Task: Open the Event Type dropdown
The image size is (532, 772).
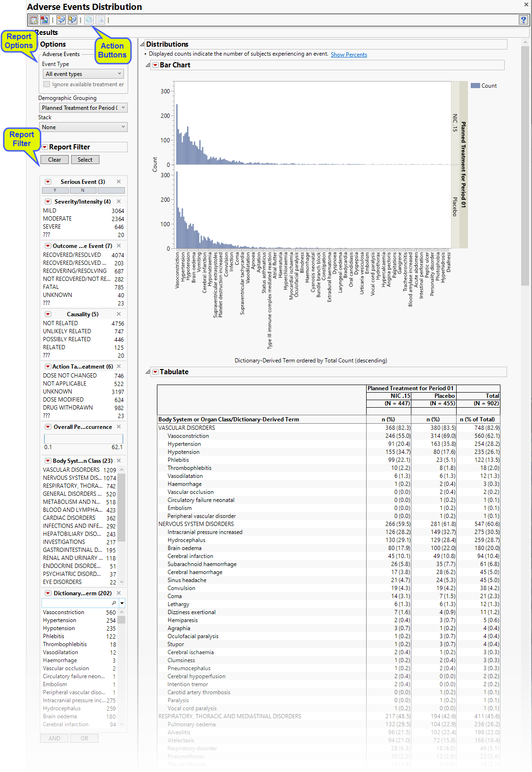Action: click(x=83, y=74)
